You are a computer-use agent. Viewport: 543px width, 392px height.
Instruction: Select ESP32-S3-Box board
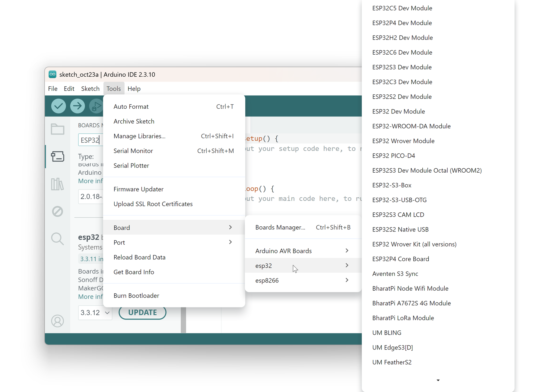[438, 185]
